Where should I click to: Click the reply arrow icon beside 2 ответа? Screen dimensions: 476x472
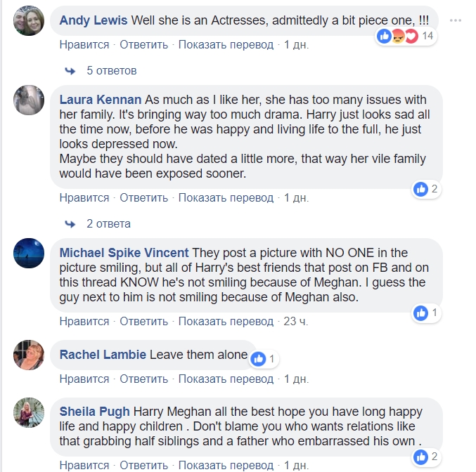[x=70, y=224]
